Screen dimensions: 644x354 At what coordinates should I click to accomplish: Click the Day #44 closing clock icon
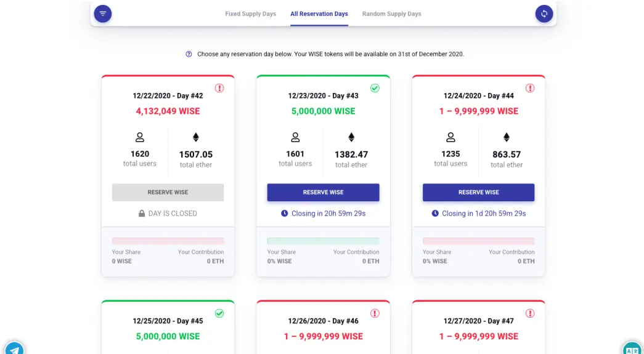435,213
